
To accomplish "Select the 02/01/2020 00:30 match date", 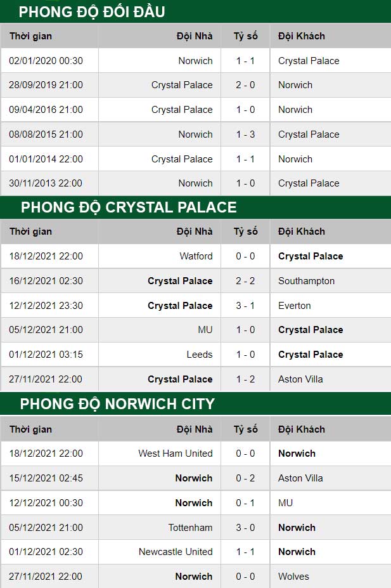I will point(46,61).
